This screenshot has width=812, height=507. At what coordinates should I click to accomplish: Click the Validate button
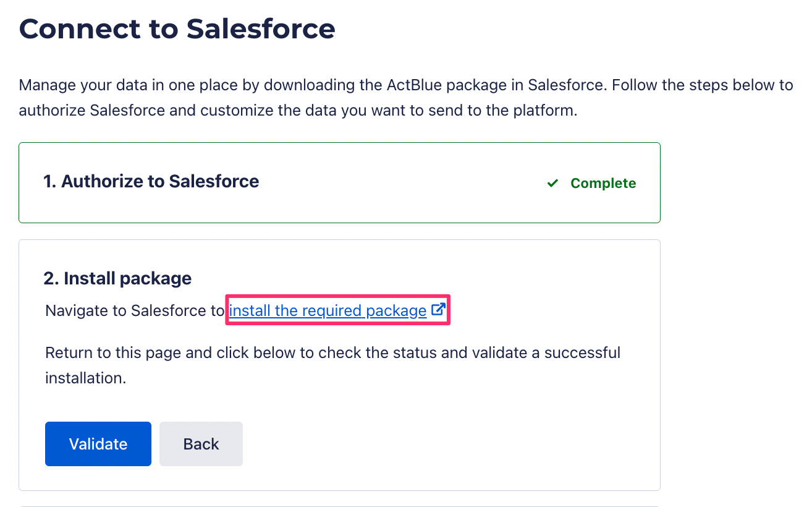pos(98,444)
